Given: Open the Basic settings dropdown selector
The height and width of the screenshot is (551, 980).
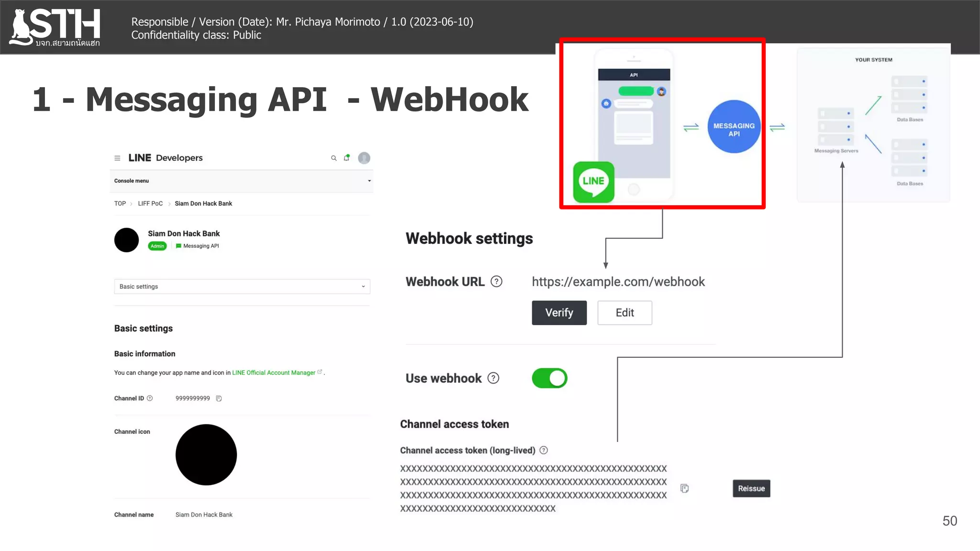Looking at the screenshot, I should [242, 287].
